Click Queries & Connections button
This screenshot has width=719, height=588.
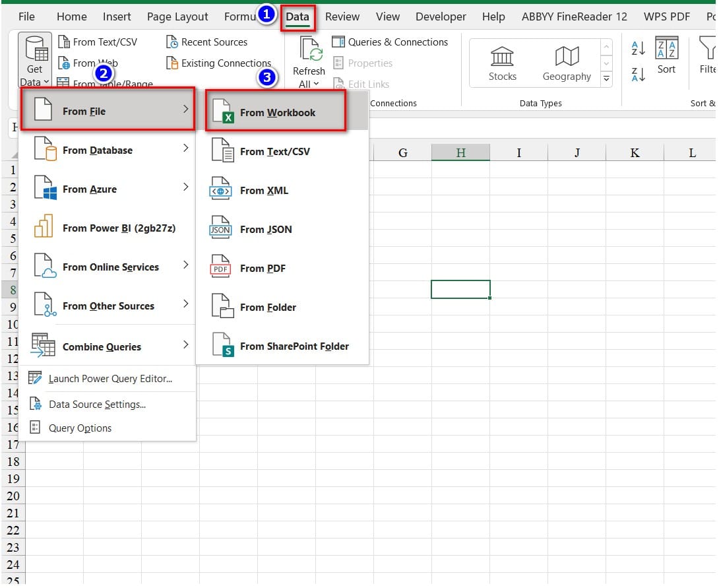pyautogui.click(x=390, y=42)
